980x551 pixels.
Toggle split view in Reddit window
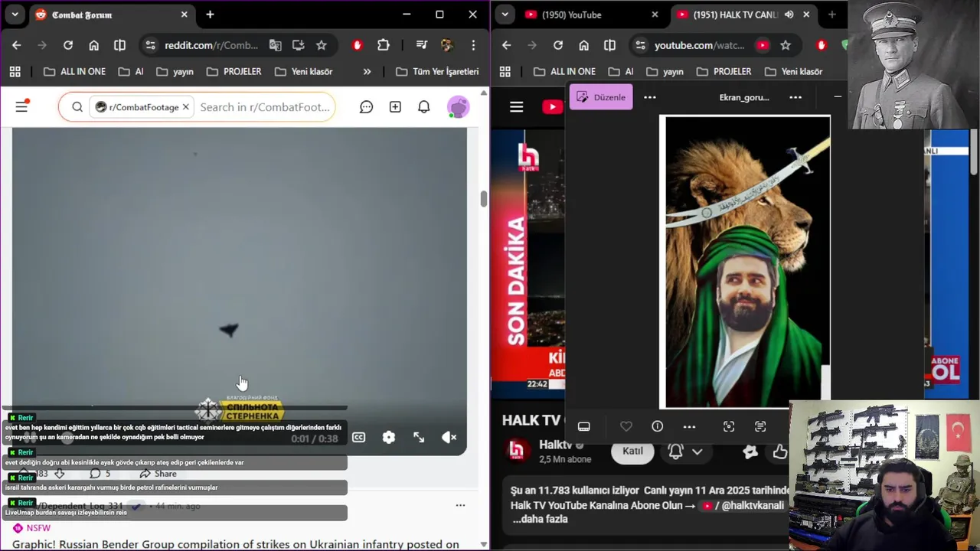119,45
